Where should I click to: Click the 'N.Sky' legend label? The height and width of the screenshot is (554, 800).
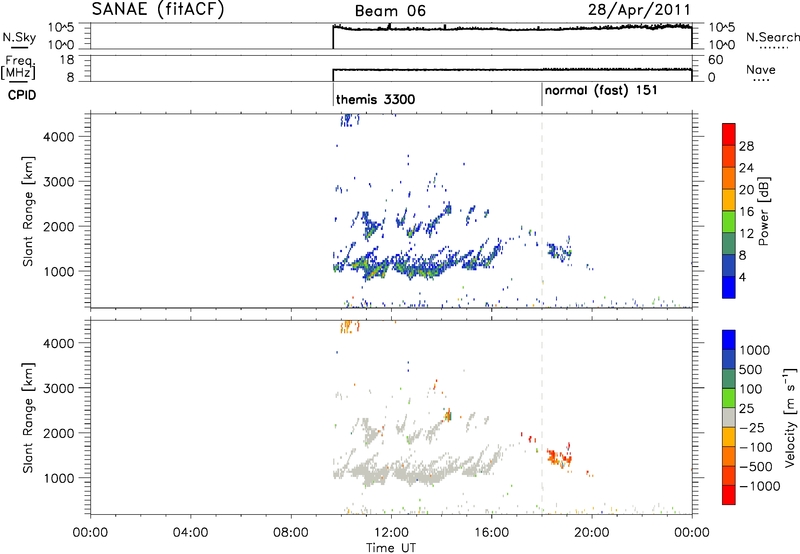[19, 37]
